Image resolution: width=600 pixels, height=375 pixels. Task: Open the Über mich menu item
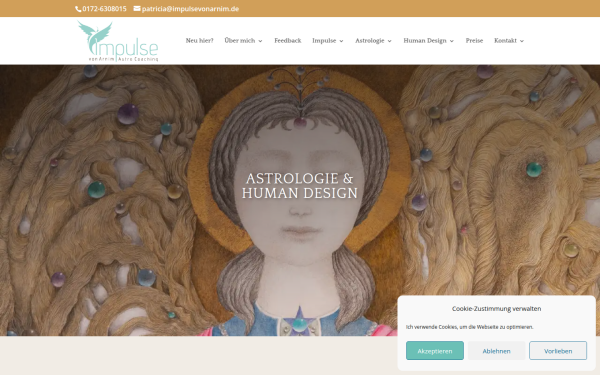(240, 41)
